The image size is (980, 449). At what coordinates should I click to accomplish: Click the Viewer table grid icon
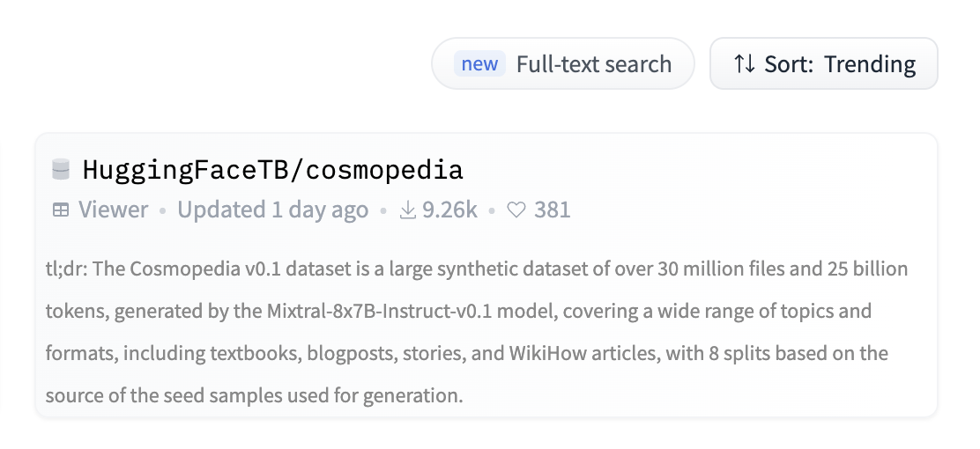(x=61, y=210)
